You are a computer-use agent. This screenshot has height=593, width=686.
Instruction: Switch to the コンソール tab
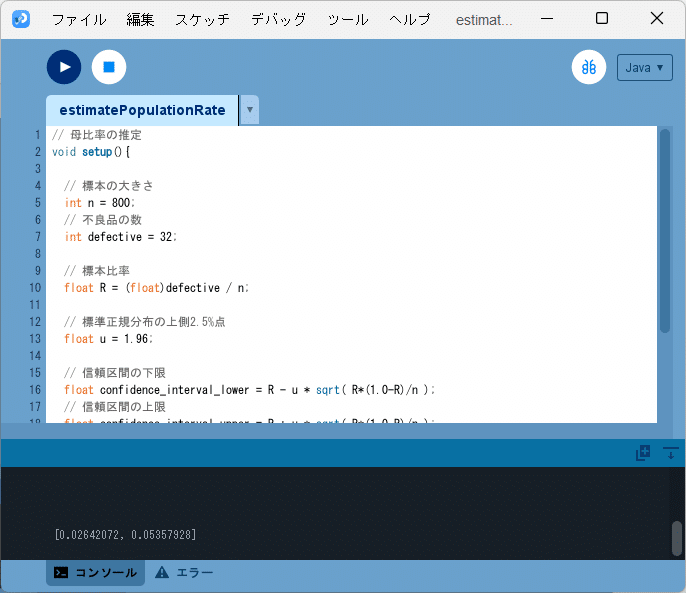(x=95, y=572)
